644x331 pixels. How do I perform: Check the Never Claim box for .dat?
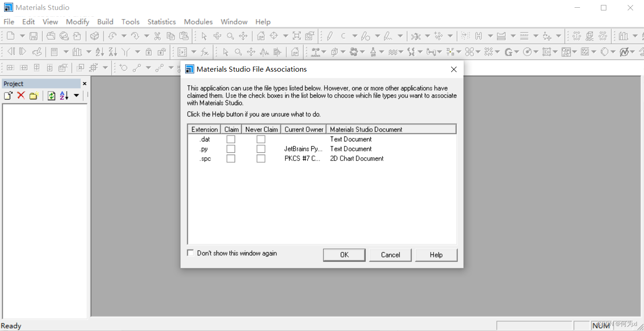[261, 139]
